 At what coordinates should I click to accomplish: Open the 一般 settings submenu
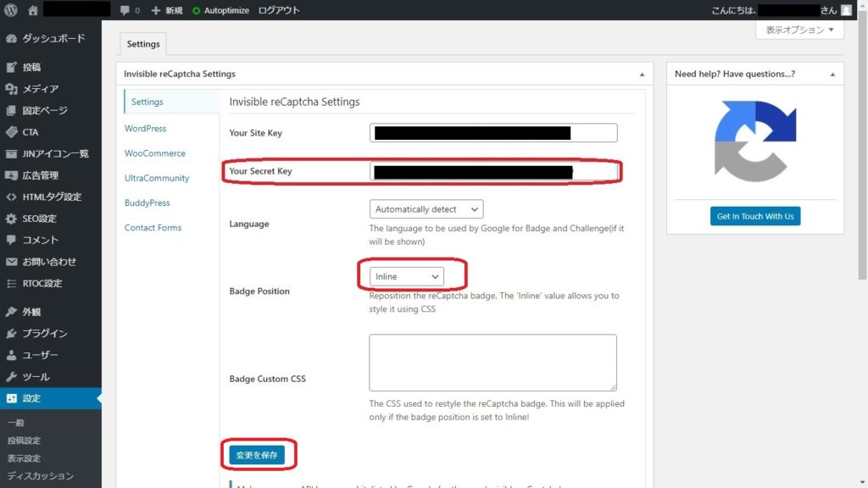tap(15, 423)
